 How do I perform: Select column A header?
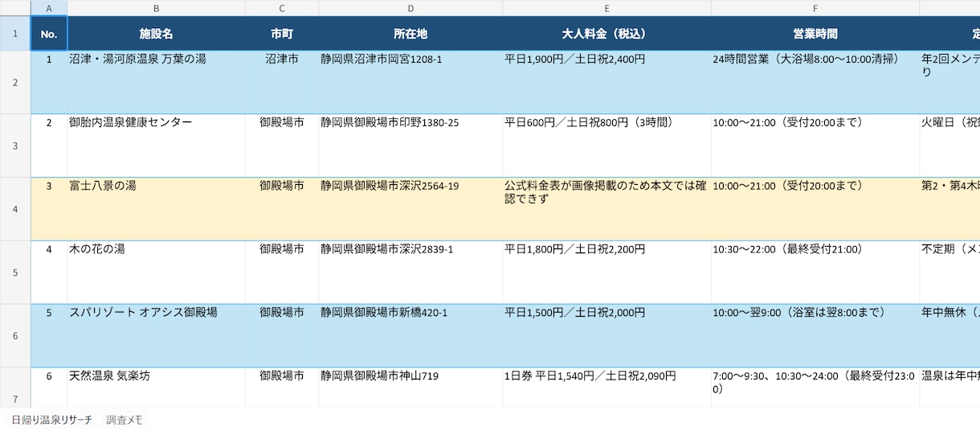49,8
